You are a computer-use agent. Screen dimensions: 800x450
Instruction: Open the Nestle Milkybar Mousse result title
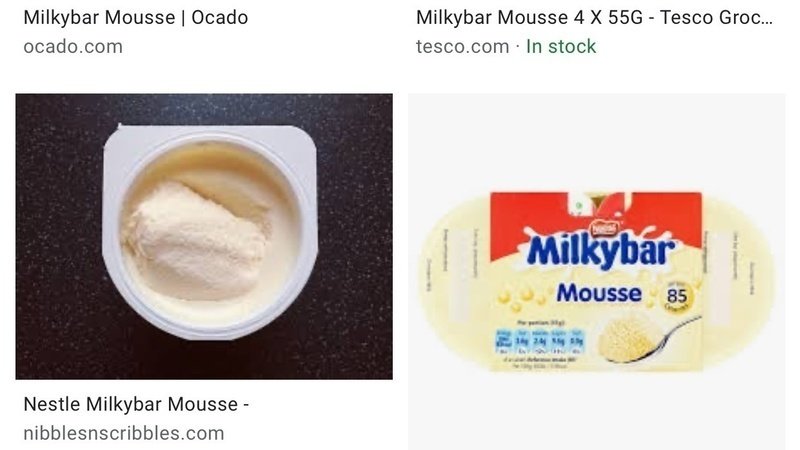[136, 404]
